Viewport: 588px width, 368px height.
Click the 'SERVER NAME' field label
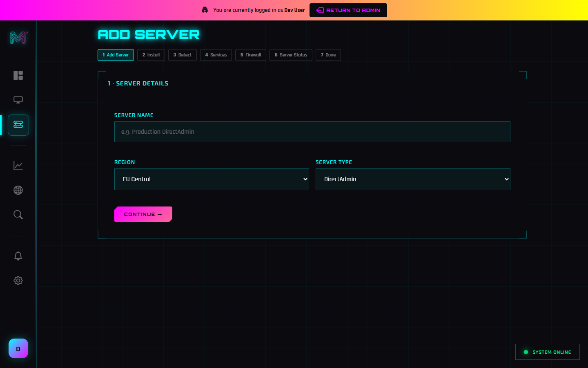tap(134, 115)
